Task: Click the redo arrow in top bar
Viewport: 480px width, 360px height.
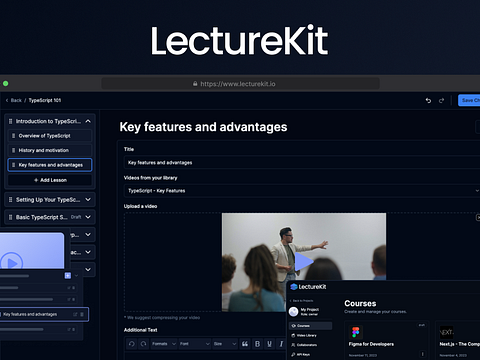Action: pyautogui.click(x=441, y=100)
